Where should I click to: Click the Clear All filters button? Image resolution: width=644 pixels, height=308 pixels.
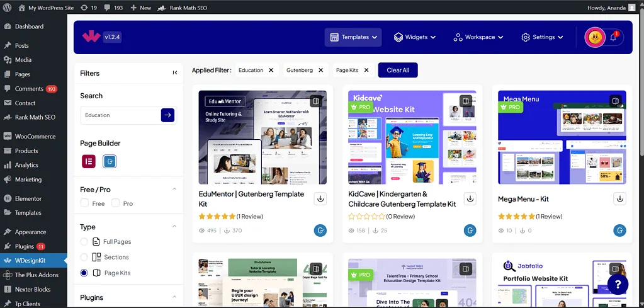(398, 70)
